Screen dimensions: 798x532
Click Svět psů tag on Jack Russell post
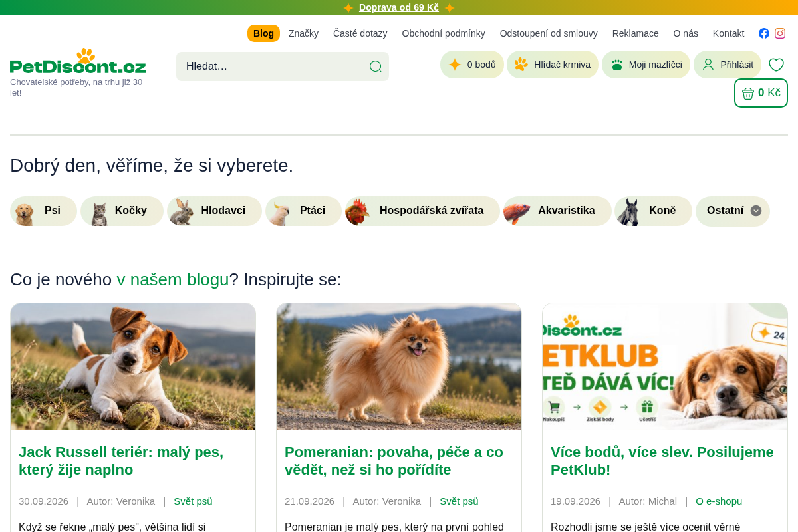click(x=193, y=501)
